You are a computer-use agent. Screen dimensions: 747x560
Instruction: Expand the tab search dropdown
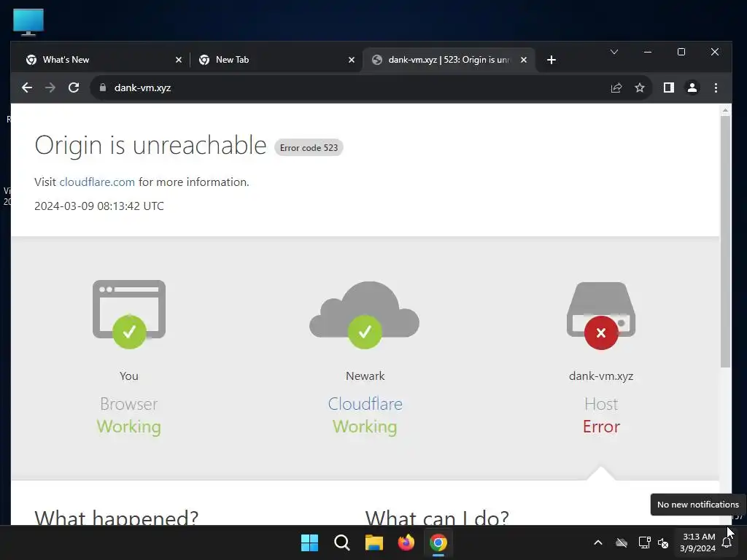coord(614,52)
